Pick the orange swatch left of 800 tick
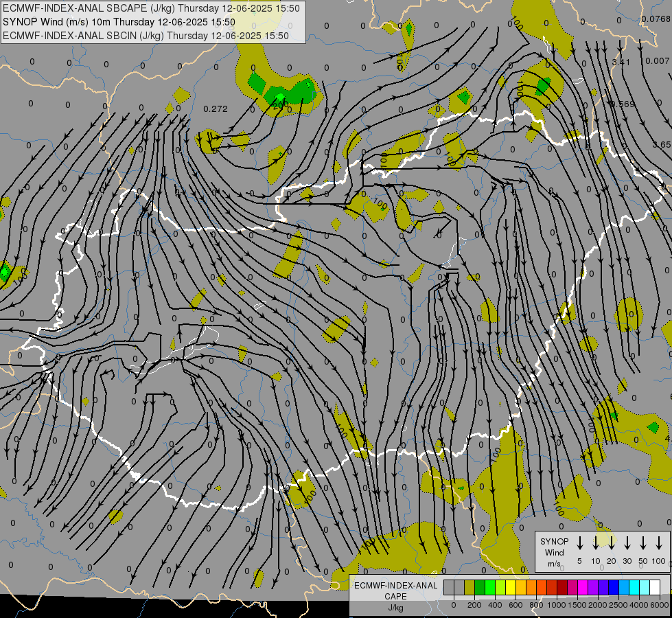The height and width of the screenshot is (618, 672). (x=531, y=587)
